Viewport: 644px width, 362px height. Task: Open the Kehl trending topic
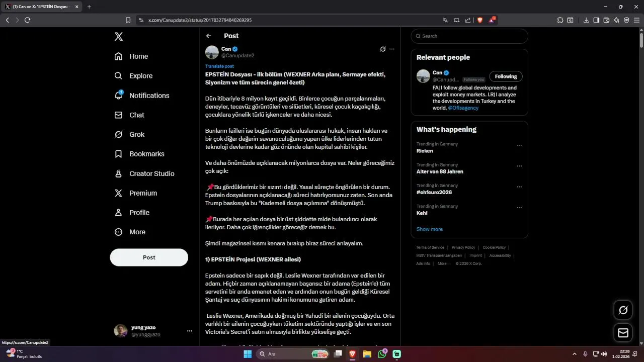[422, 213]
